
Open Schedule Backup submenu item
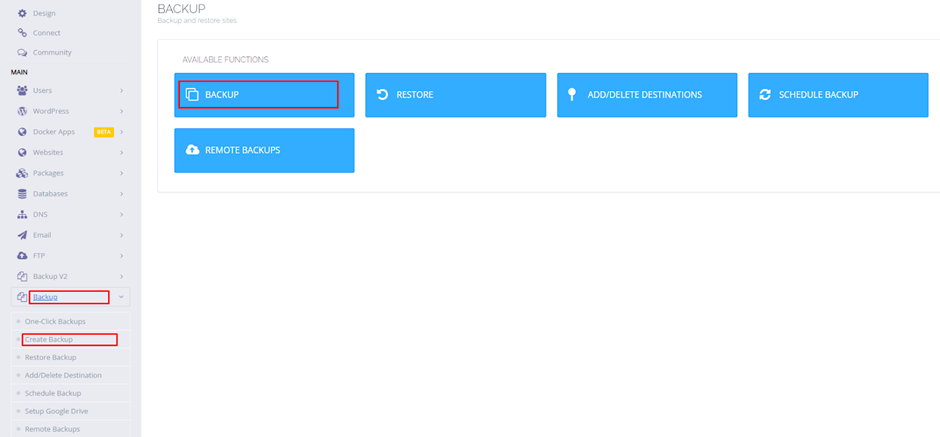(x=71, y=393)
